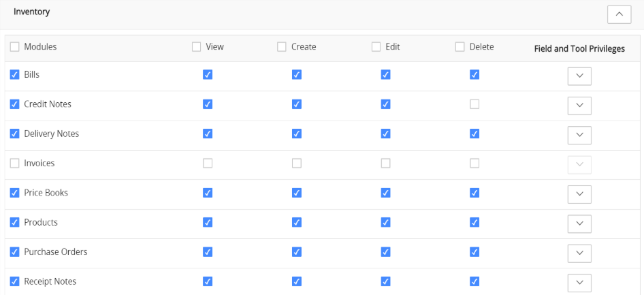Expand Delivery Notes privileges chevron
644x295 pixels.
tap(579, 135)
